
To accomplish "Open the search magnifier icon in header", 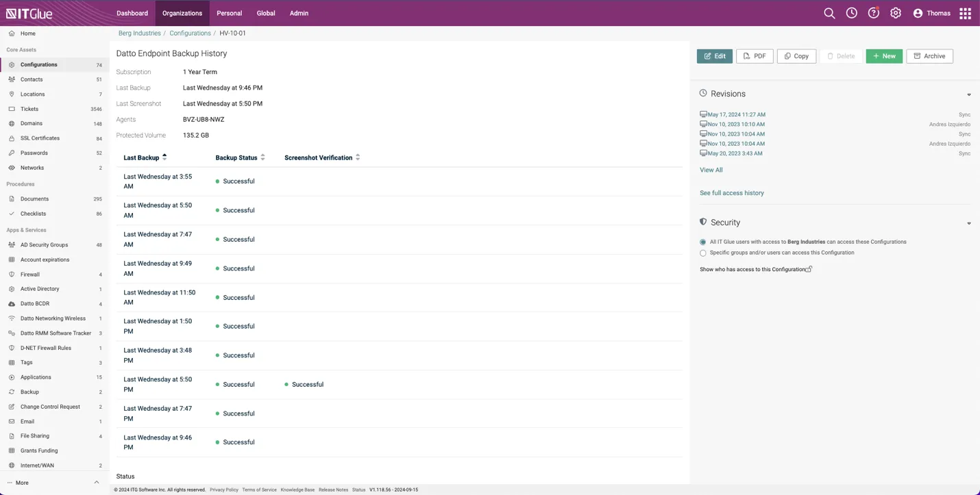I will click(829, 13).
